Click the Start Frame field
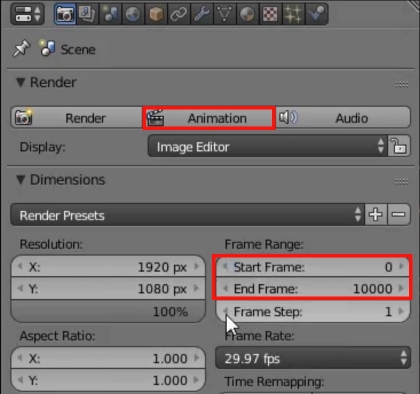The image size is (420, 394). (x=313, y=266)
